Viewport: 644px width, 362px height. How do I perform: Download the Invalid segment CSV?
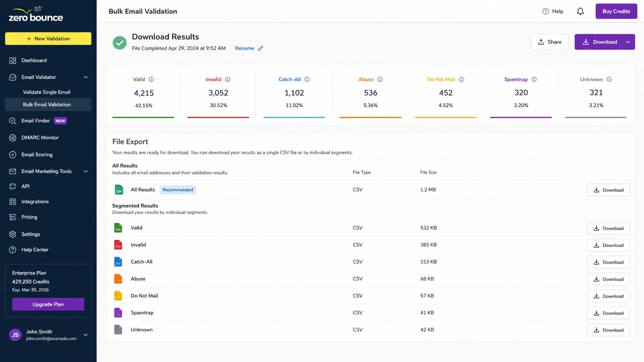point(608,245)
